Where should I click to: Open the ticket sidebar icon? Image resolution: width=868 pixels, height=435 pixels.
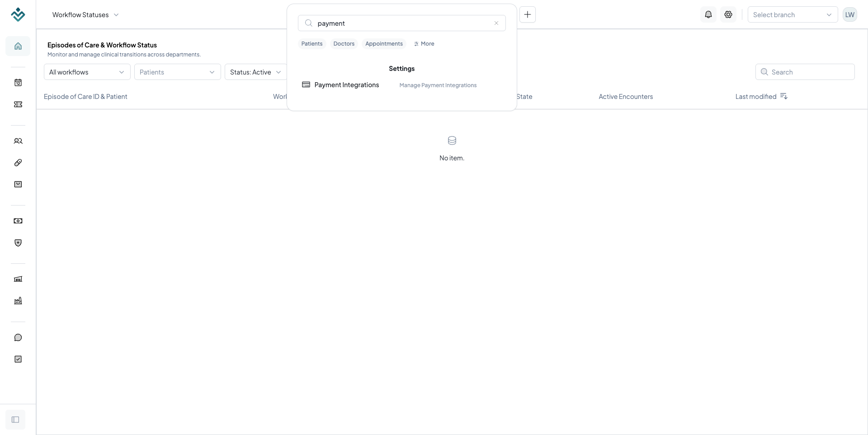point(18,104)
